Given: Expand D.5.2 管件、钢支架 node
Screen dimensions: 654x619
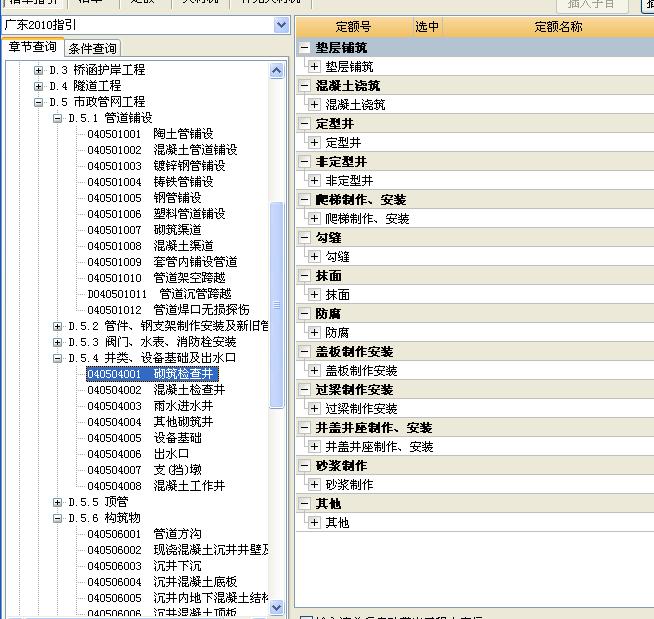Looking at the screenshot, I should click(x=58, y=326).
